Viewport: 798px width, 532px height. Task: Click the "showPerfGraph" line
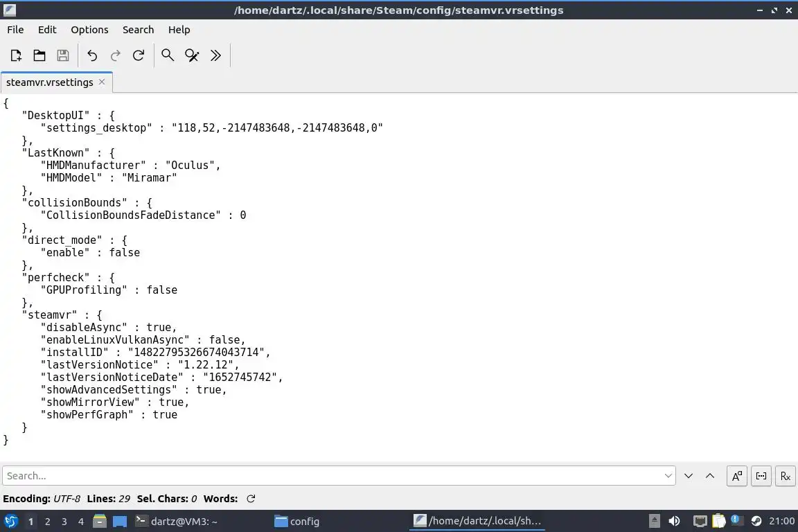pyautogui.click(x=109, y=415)
